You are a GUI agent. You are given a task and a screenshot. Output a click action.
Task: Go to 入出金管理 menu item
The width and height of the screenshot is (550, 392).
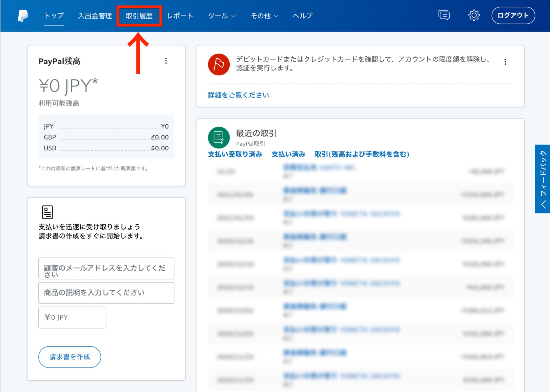coord(95,16)
